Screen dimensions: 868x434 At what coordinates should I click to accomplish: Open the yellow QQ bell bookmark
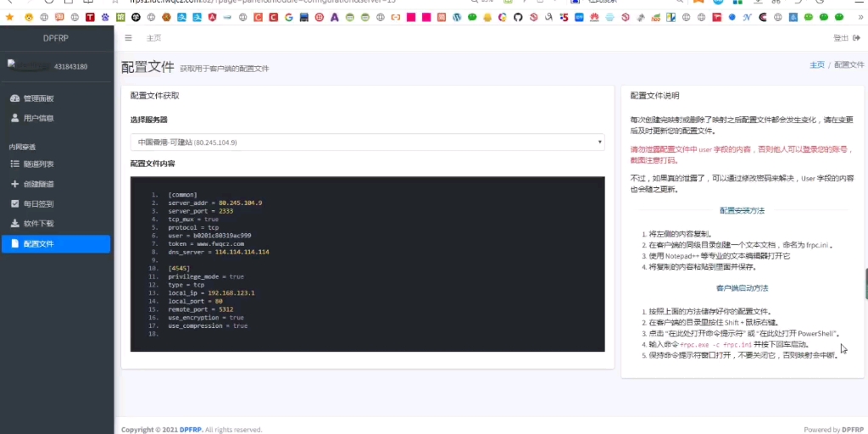pos(487,17)
